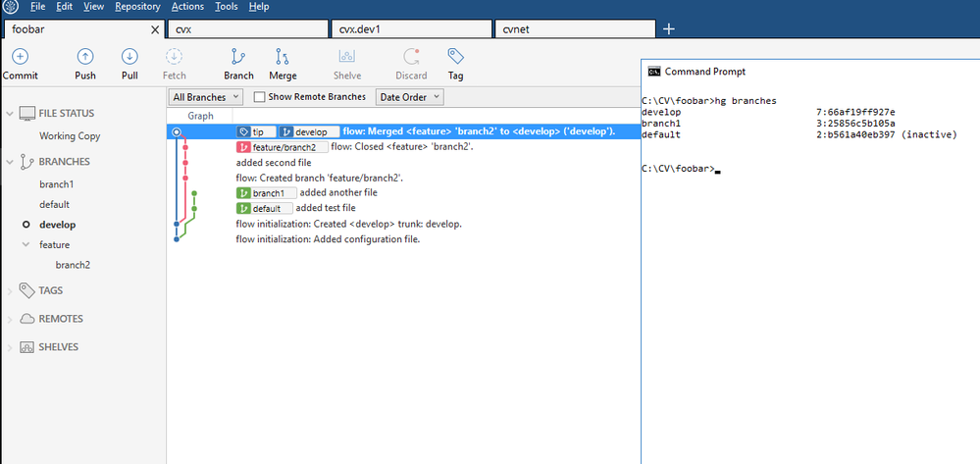This screenshot has width=980, height=464.
Task: Open the File menu
Action: click(x=37, y=7)
